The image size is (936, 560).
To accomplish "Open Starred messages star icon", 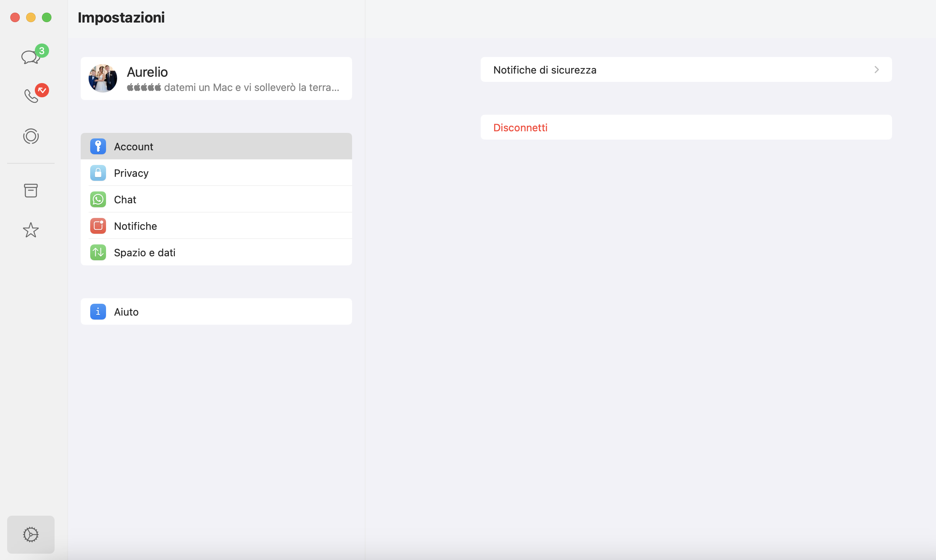I will 31,230.
